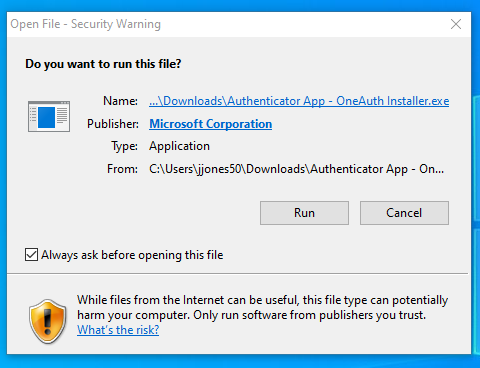Image resolution: width=480 pixels, height=368 pixels.
Task: Click the 'Type:' field label
Action: point(124,146)
